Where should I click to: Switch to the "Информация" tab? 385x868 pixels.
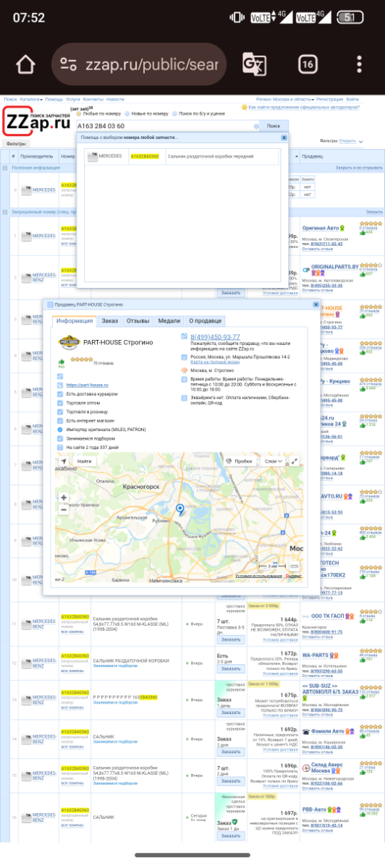75,321
